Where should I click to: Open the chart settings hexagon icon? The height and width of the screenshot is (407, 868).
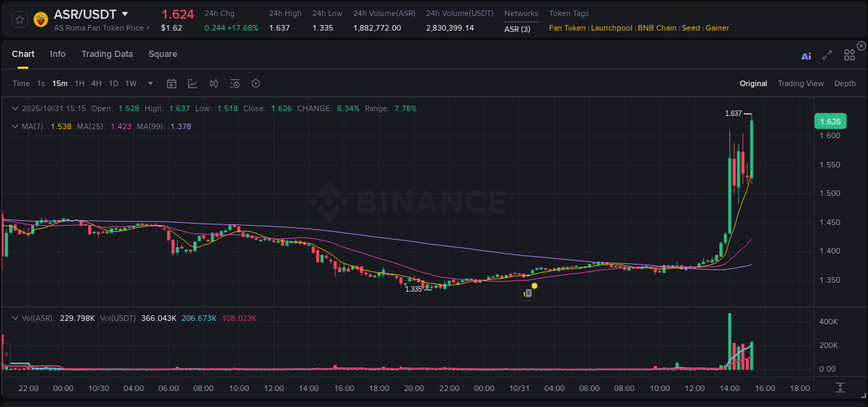pos(256,83)
